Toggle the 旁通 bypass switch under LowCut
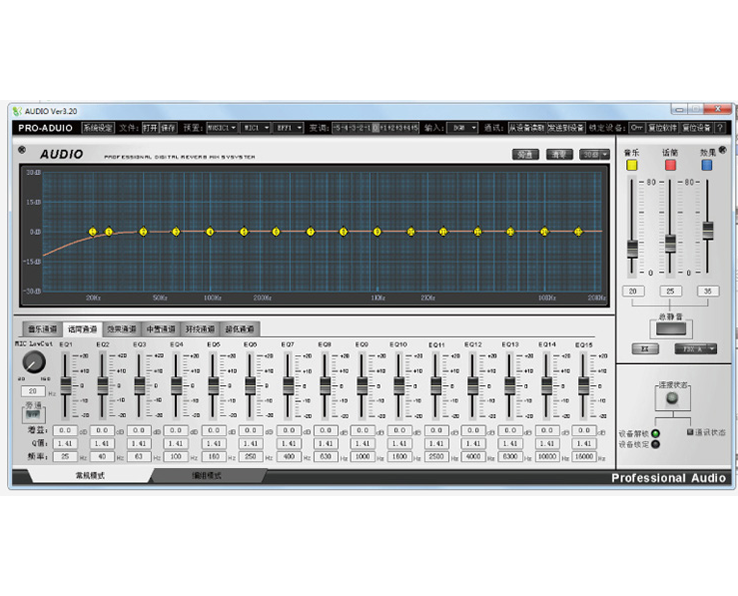Screen dimensions: 738x596 (x=34, y=415)
